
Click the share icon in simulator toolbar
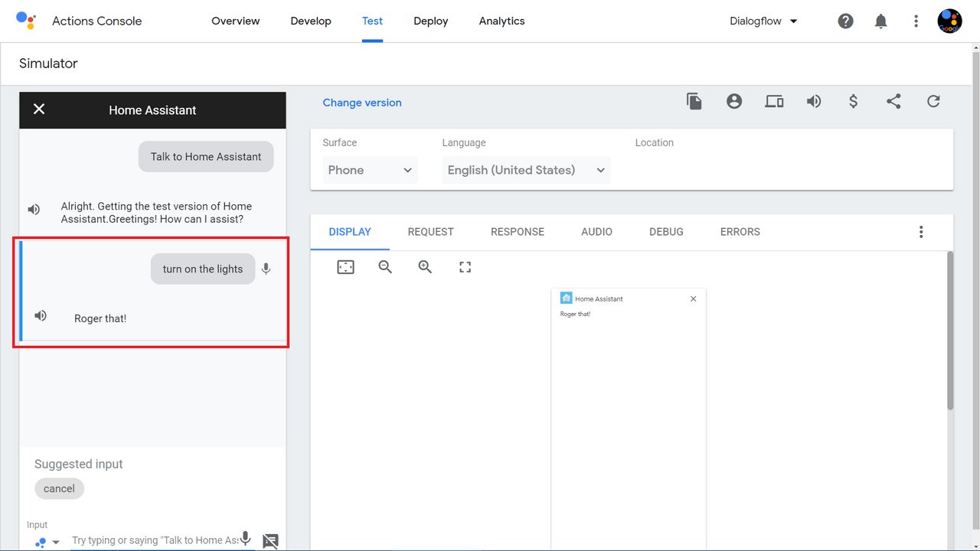coord(893,101)
